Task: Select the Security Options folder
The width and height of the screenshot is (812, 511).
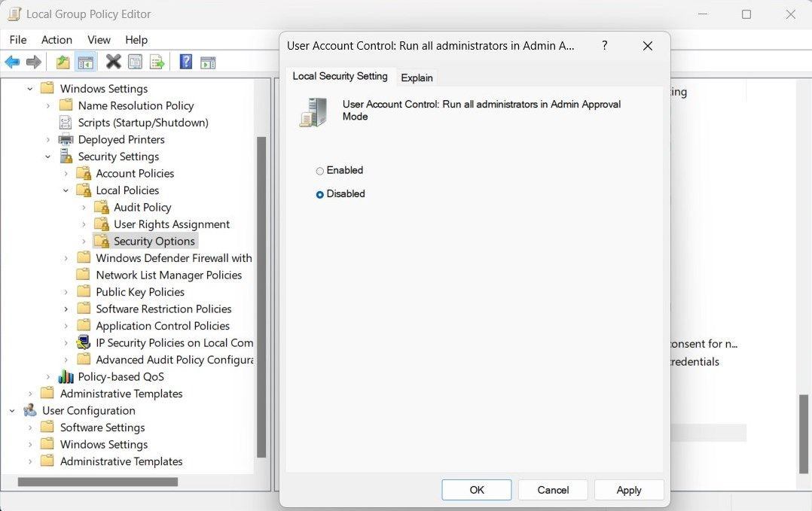Action: pos(153,241)
